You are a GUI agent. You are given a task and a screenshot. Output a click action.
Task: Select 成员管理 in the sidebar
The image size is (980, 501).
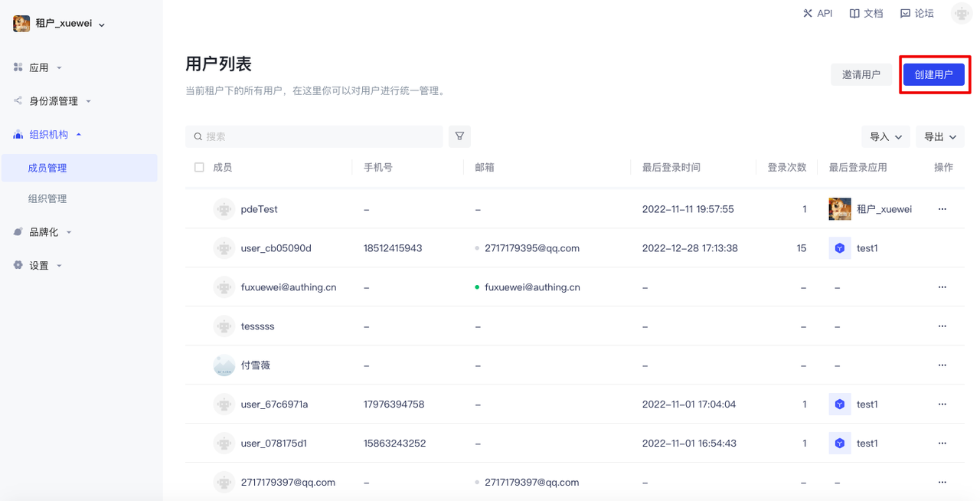[47, 168]
